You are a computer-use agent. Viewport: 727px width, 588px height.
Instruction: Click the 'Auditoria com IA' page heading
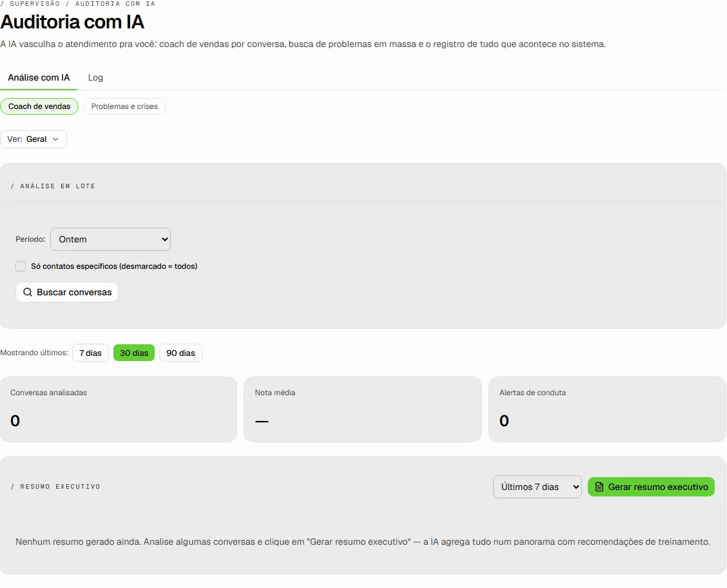click(72, 22)
